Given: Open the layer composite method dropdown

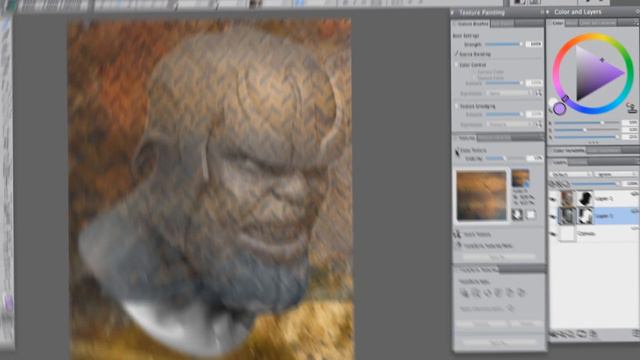Looking at the screenshot, I should pyautogui.click(x=571, y=174).
